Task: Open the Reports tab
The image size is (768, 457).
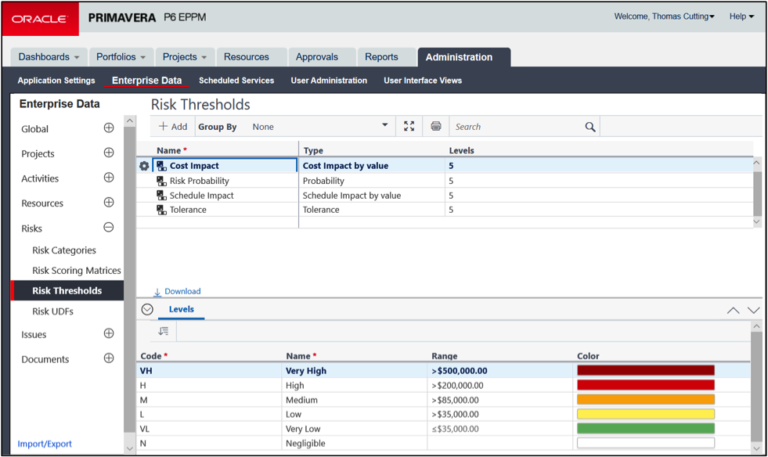Action: pos(381,57)
